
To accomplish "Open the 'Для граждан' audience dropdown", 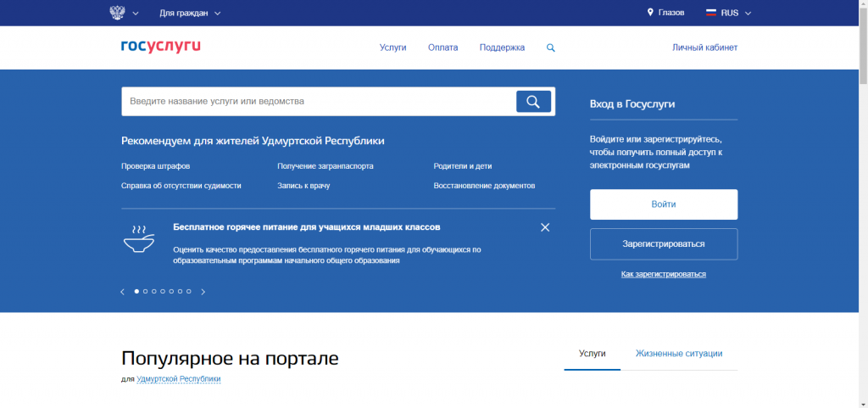I will pos(190,14).
